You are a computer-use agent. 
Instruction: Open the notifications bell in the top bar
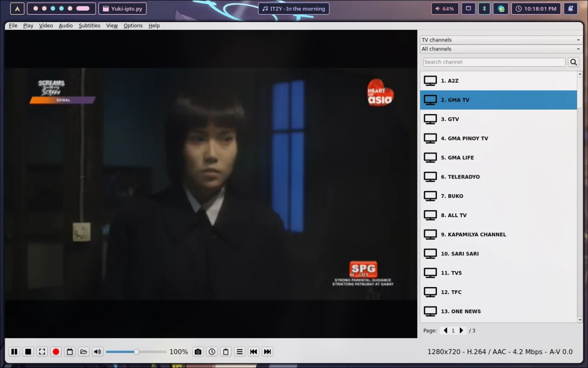pyautogui.click(x=571, y=9)
